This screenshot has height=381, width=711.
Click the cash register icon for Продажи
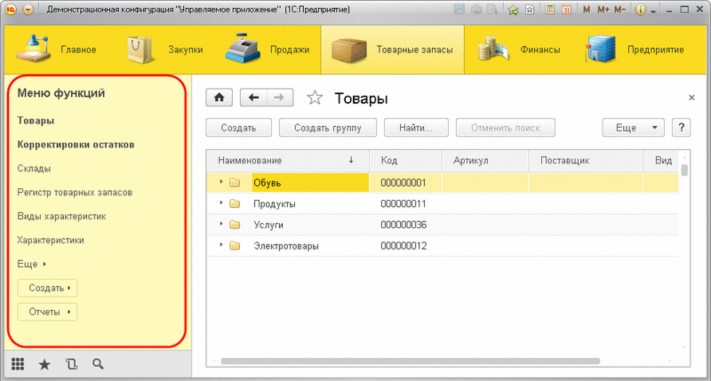[242, 49]
